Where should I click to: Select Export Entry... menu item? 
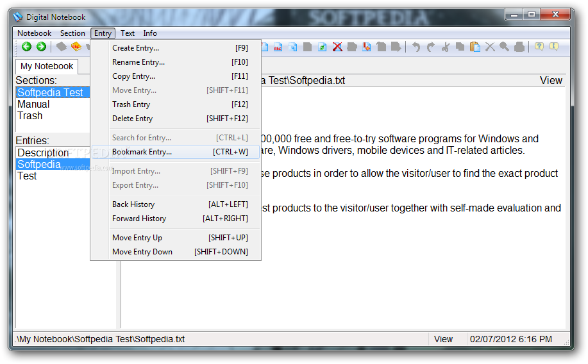click(176, 185)
